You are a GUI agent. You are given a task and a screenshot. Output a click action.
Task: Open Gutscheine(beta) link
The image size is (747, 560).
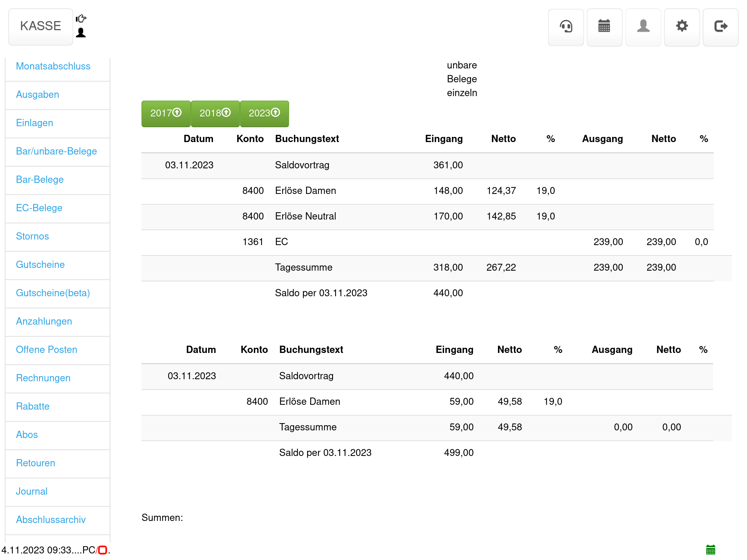coord(53,293)
